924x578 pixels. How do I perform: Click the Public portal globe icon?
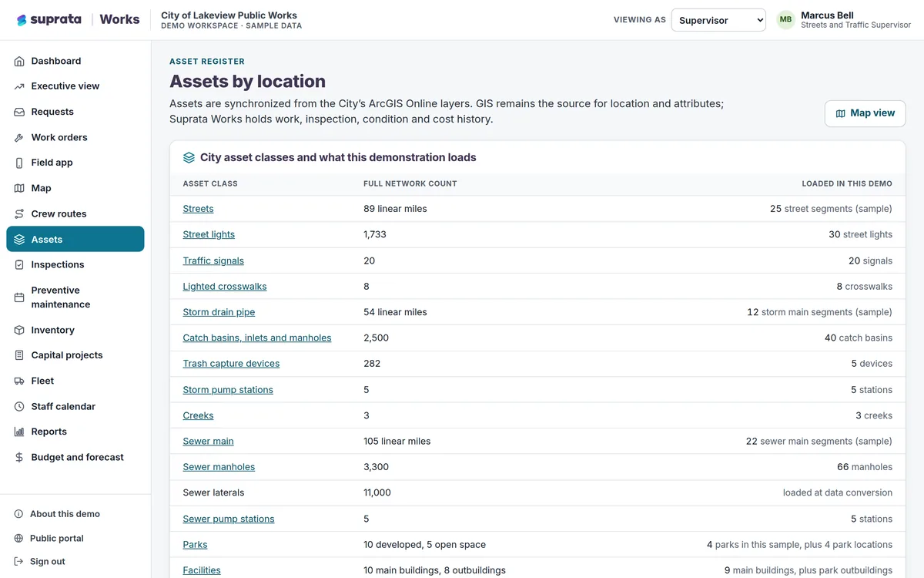pyautogui.click(x=19, y=539)
